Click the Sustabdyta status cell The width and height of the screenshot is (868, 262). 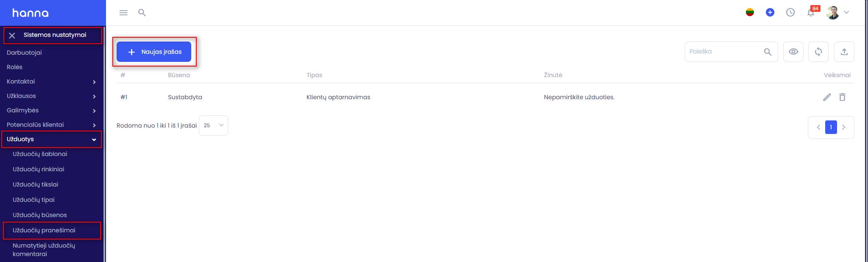(185, 97)
